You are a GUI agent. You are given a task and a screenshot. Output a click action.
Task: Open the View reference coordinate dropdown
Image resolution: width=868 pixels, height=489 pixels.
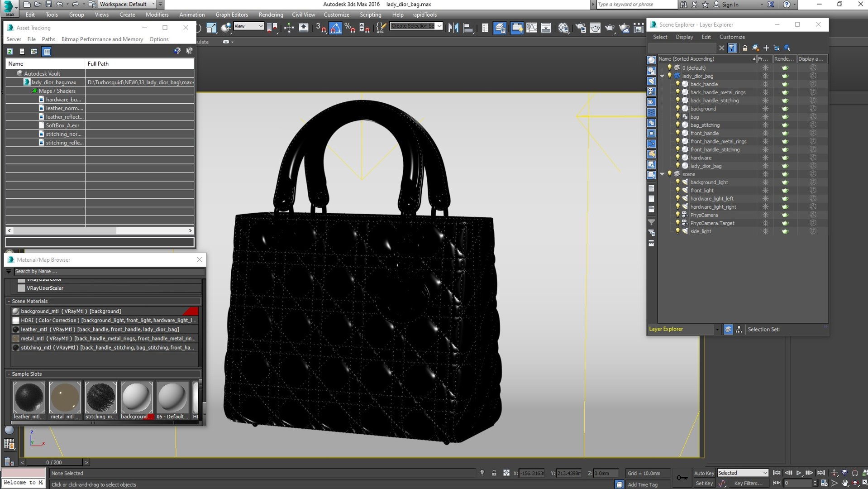(248, 26)
